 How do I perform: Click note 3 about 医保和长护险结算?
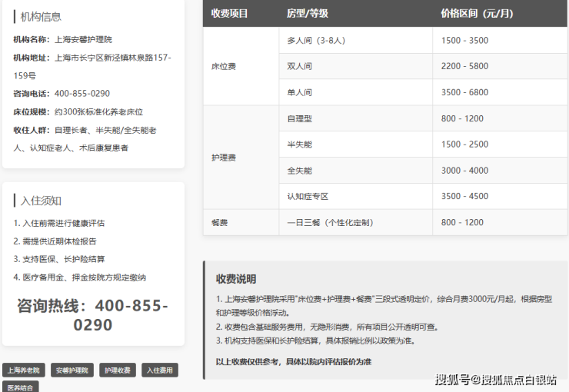(316, 341)
